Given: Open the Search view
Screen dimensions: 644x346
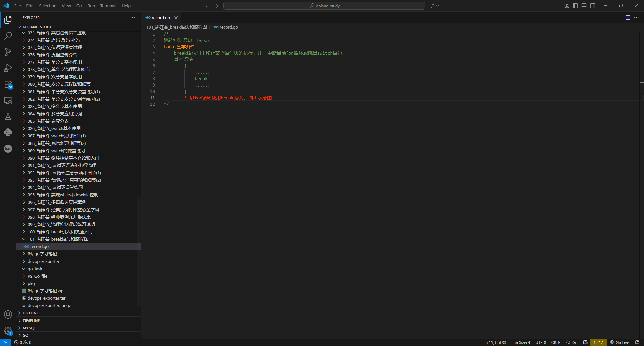Looking at the screenshot, I should [x=8, y=36].
